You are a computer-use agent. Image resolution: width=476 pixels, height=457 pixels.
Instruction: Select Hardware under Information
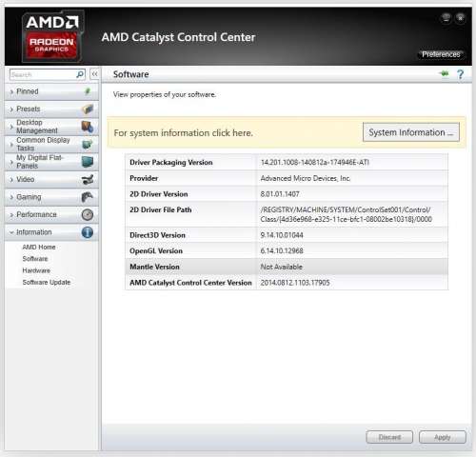pos(36,270)
